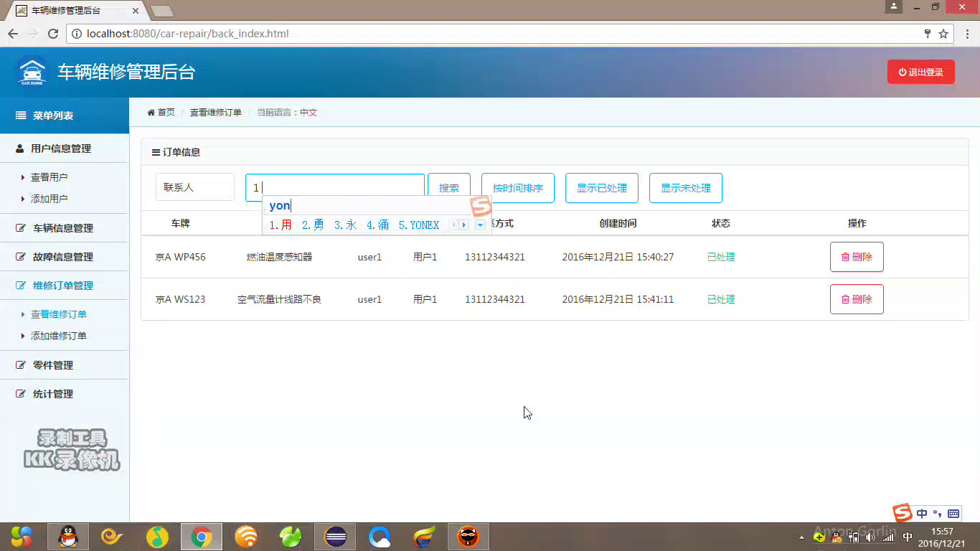Image resolution: width=980 pixels, height=551 pixels.
Task: Choose IME candidate 1.用
Action: point(281,225)
